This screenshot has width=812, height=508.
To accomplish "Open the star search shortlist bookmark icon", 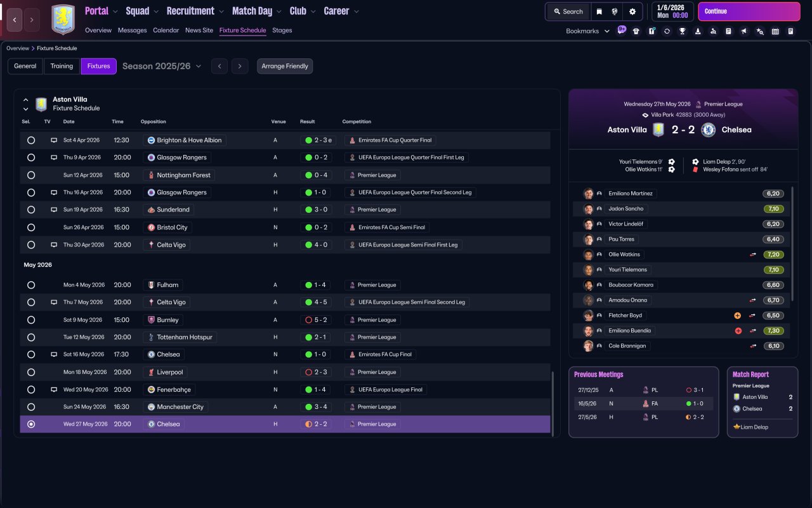I will click(x=760, y=31).
